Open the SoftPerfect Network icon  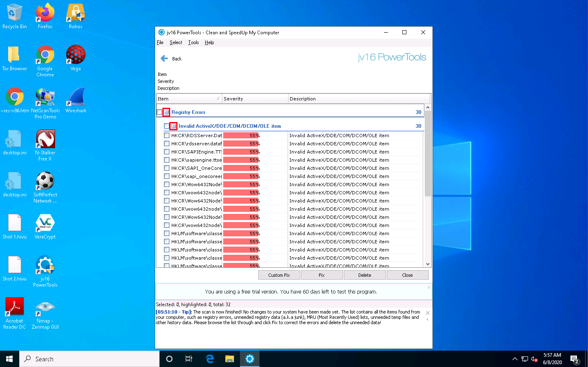coord(45,187)
